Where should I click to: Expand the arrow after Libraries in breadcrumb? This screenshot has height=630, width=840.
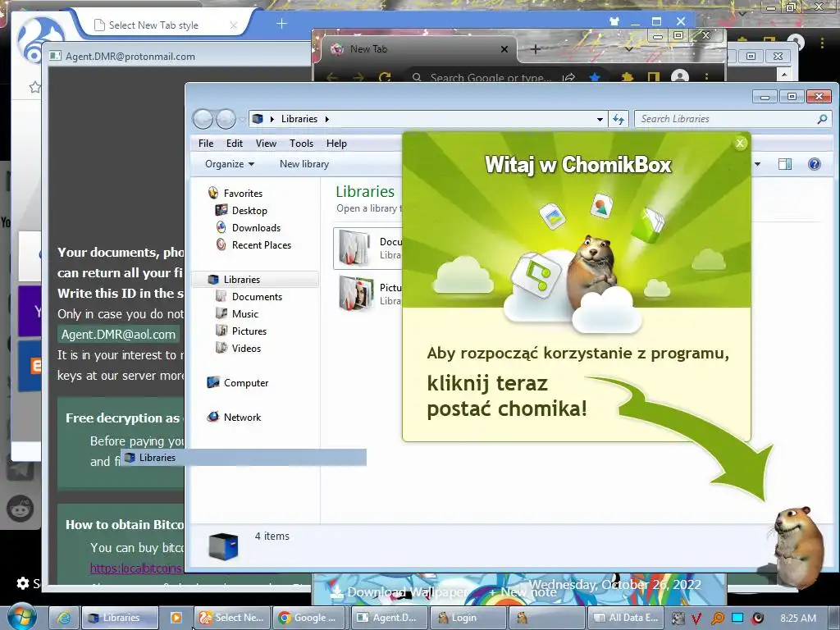pos(326,119)
